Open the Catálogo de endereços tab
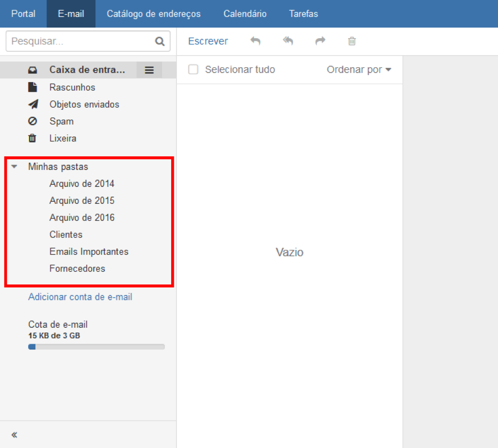498x448 pixels. pyautogui.click(x=154, y=14)
